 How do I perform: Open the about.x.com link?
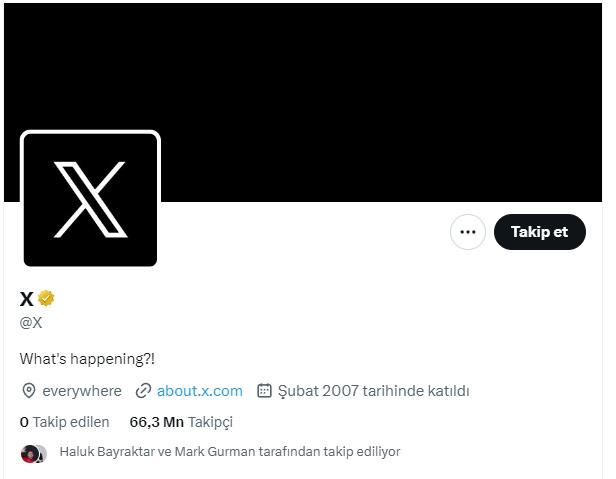[200, 391]
